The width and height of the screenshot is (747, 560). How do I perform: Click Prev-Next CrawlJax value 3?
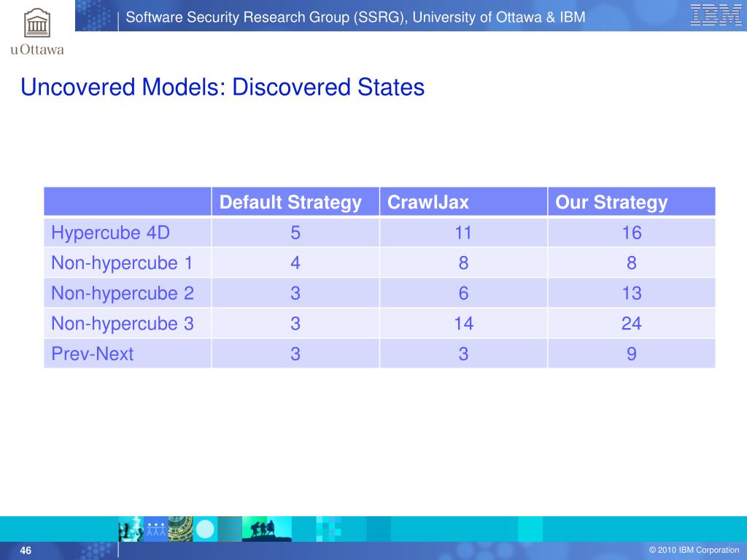463,354
